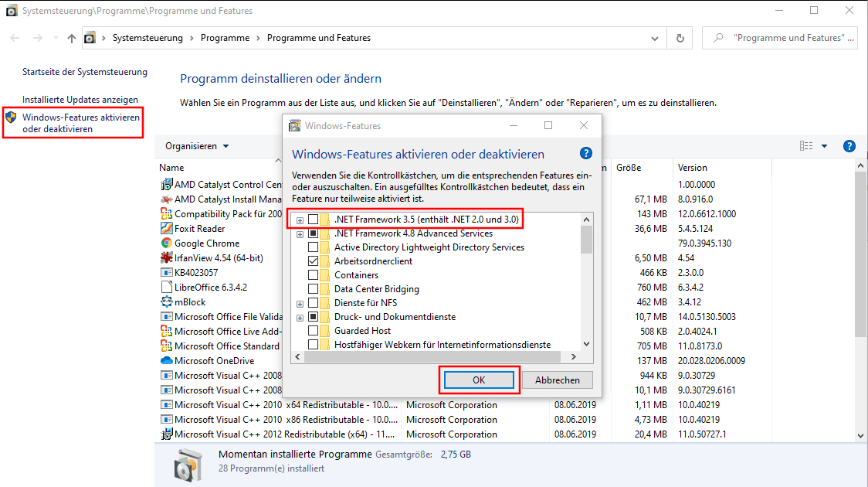Viewport: 868px width, 487px height.
Task: Check the Guarded Host checkbox
Action: pos(314,331)
